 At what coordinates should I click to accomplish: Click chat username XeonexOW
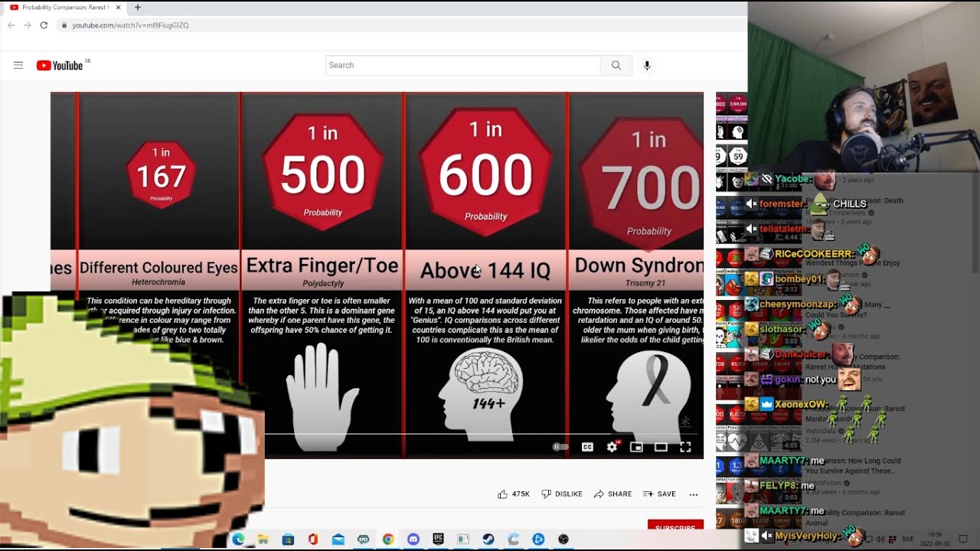coord(802,404)
